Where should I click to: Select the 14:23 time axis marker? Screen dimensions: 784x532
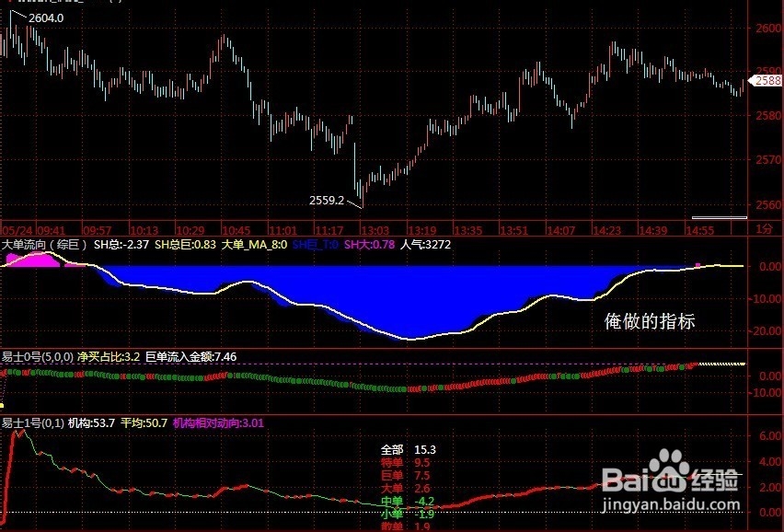coord(606,230)
